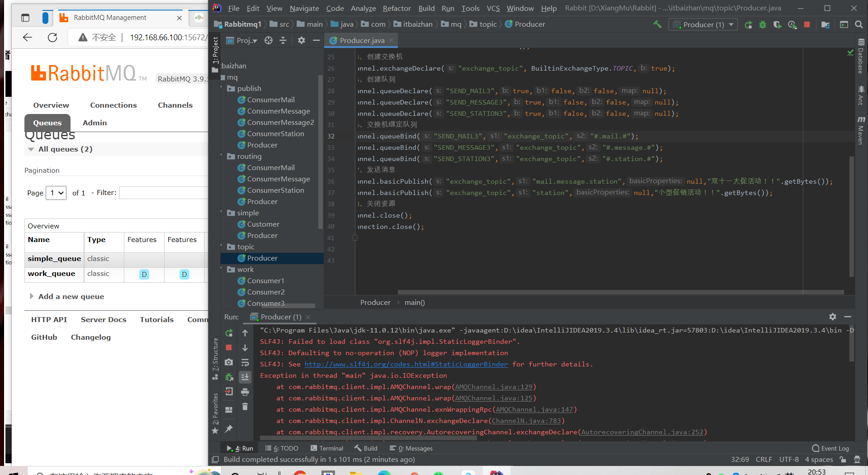Image resolution: width=868 pixels, height=475 pixels.
Task: Click the green Build hammer icon
Action: tap(657, 24)
